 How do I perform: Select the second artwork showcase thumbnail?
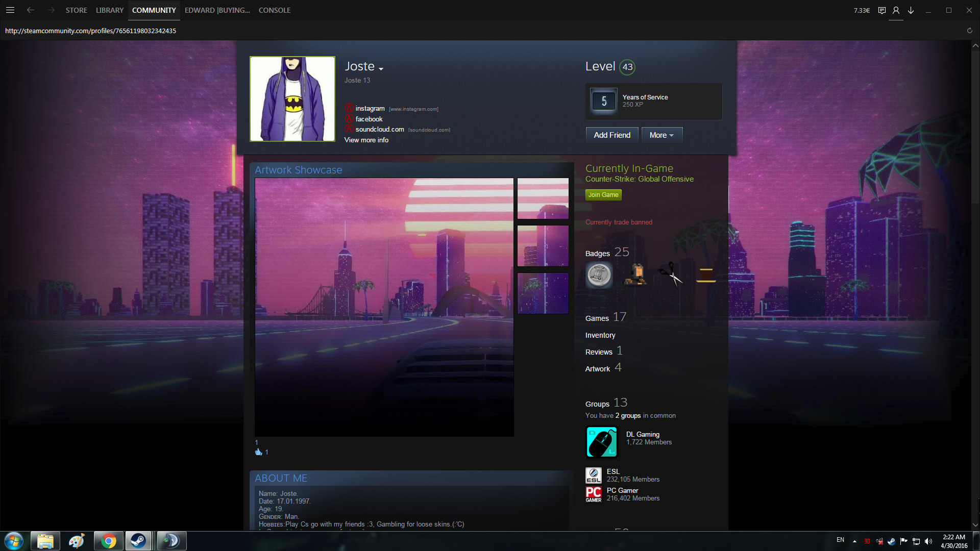coord(543,246)
